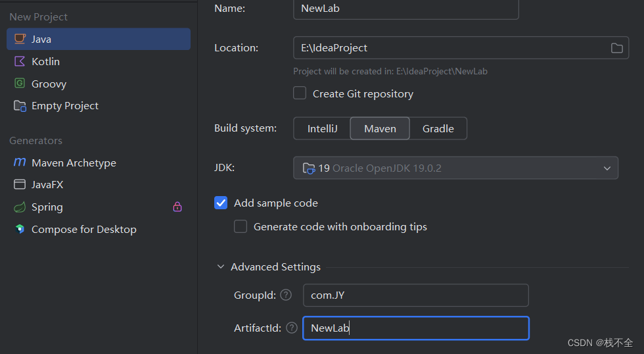
Task: Enable Generate code with onboarding tips
Action: pyautogui.click(x=241, y=226)
